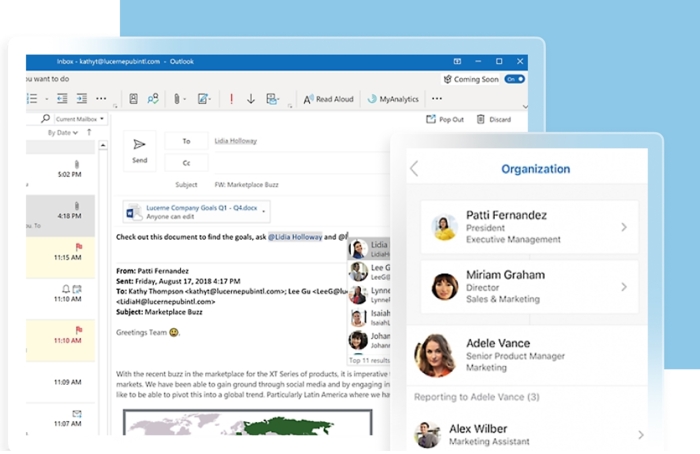Image resolution: width=700 pixels, height=454 pixels.
Task: Click Adele Vance's profile photo
Action: 436,355
